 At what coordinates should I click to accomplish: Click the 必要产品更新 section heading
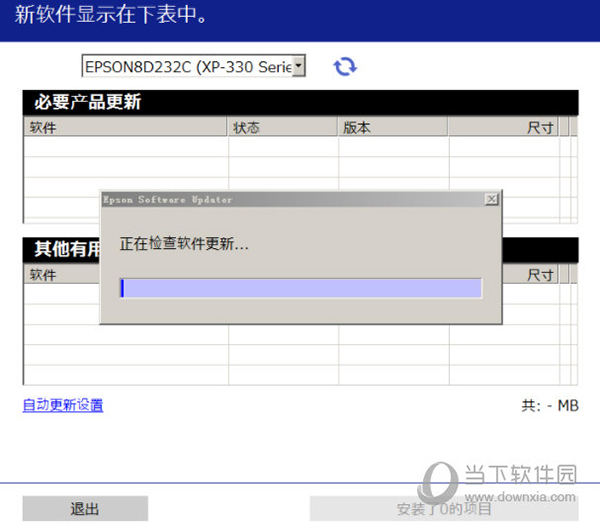(88, 102)
